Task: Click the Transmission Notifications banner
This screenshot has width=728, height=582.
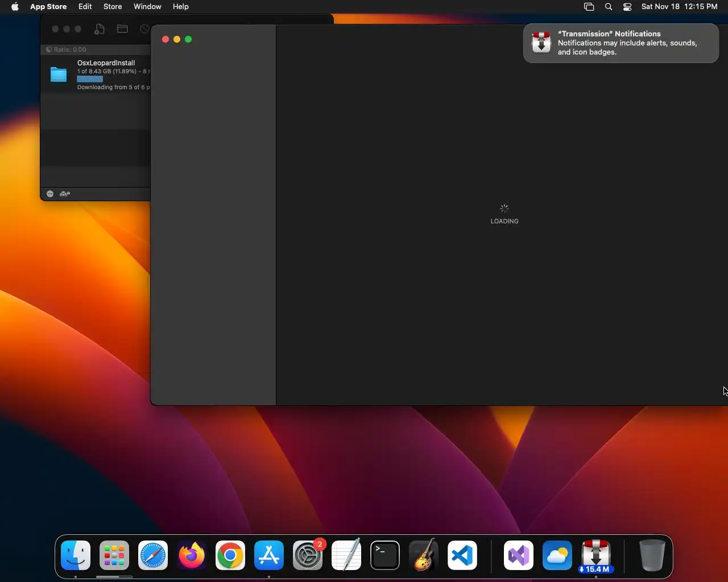Action: point(621,43)
